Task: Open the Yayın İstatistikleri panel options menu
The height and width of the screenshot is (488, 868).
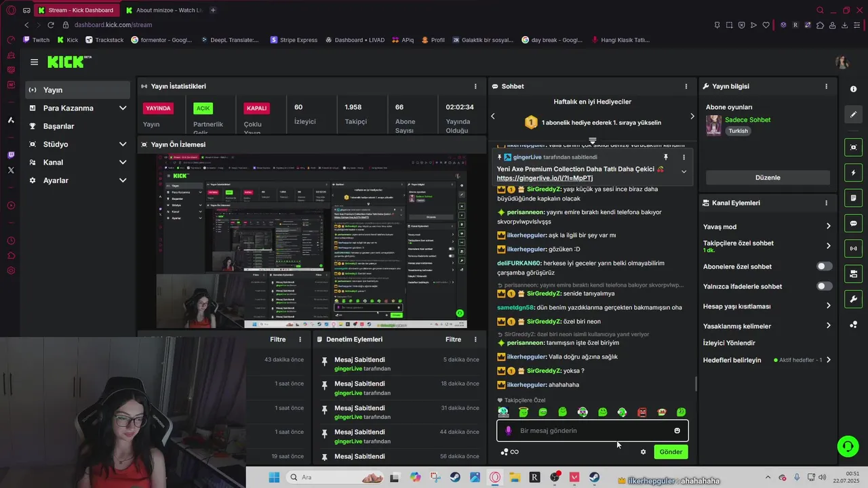Action: tap(475, 86)
